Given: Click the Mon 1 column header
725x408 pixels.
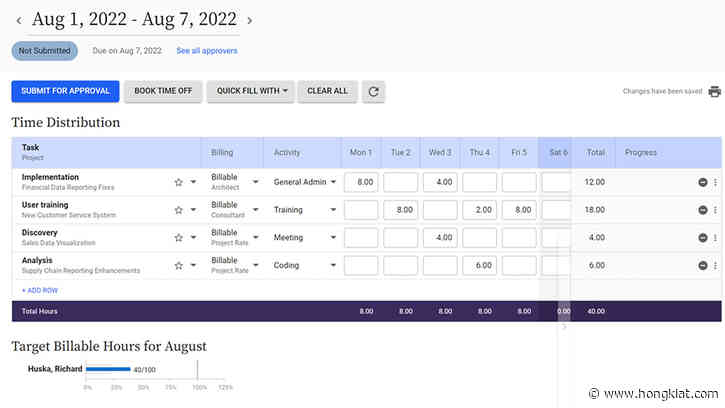Looking at the screenshot, I should pyautogui.click(x=360, y=153).
